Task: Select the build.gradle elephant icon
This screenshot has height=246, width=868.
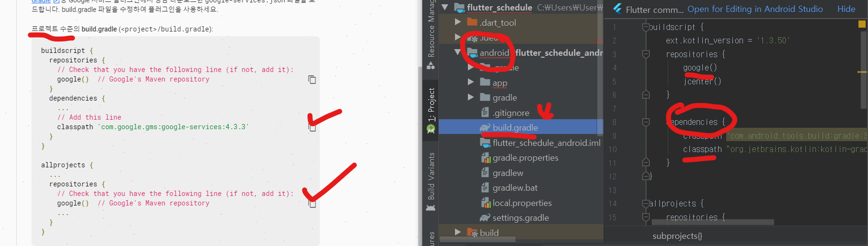Action: click(x=485, y=127)
